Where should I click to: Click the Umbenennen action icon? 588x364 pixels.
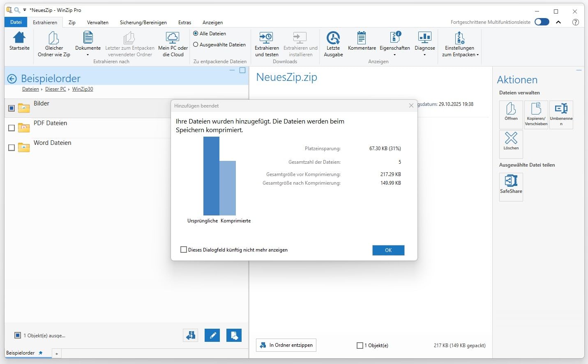561,114
